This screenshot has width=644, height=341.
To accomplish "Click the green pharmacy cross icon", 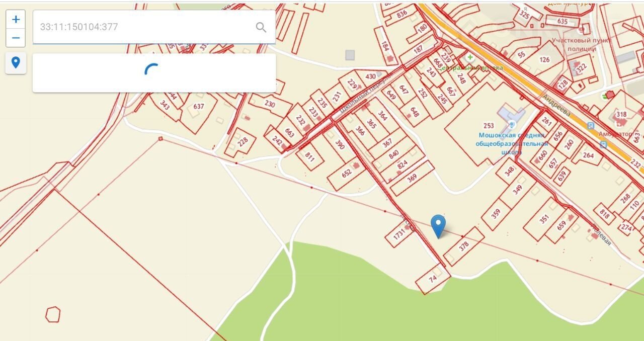I will [470, 58].
